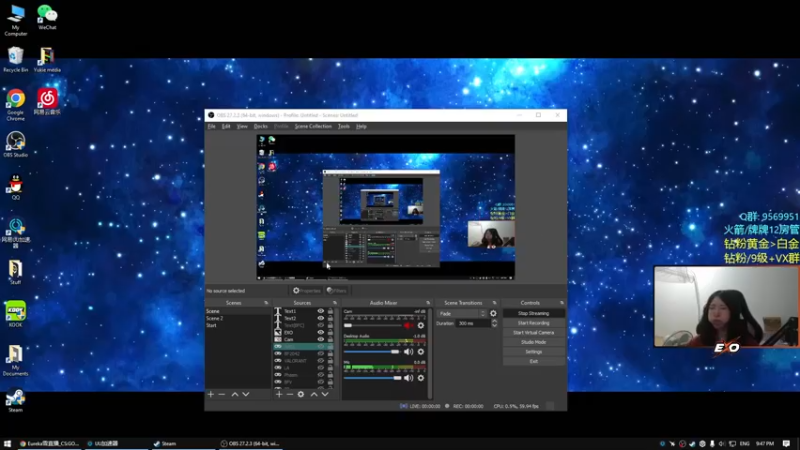Pop out the Sources dock panel
Viewport: 800px width, 450px height.
(335, 303)
